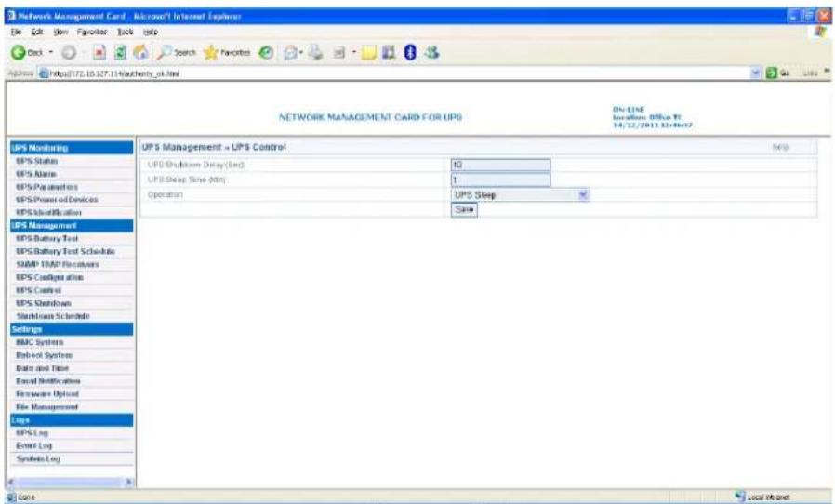The image size is (835, 504).
Task: Open the Shutdown Schedule page
Action: coord(53,316)
